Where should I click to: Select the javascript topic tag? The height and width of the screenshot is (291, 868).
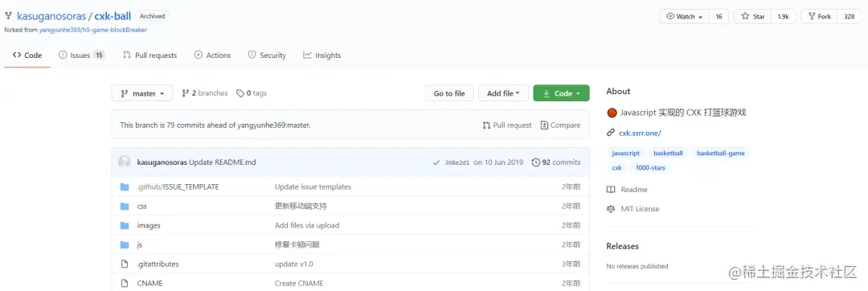pos(626,153)
